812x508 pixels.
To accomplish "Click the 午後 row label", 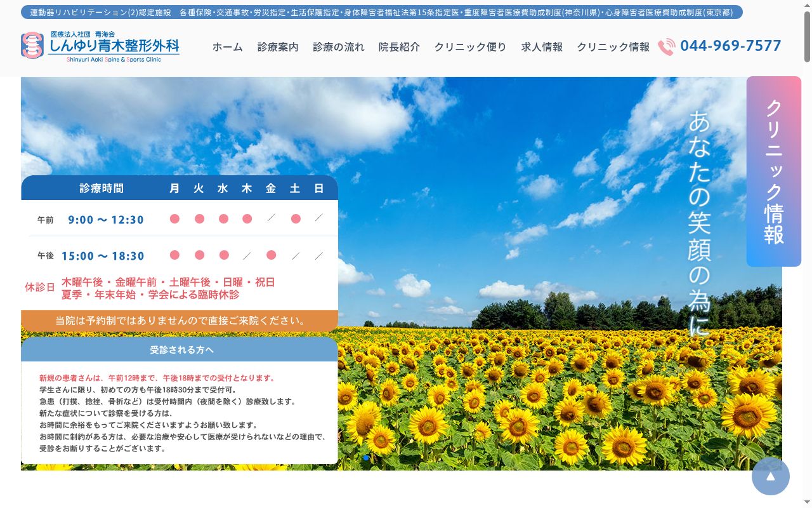I will point(46,256).
